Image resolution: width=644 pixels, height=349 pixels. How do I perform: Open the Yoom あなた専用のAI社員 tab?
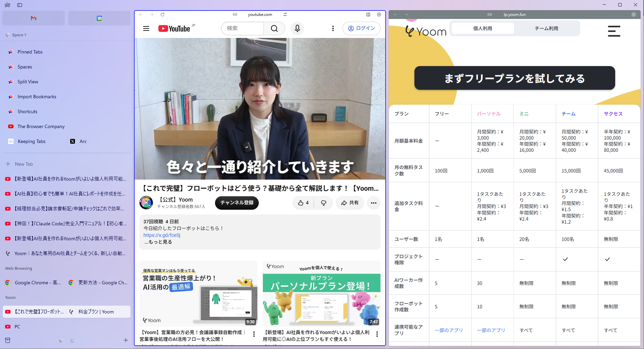67,253
